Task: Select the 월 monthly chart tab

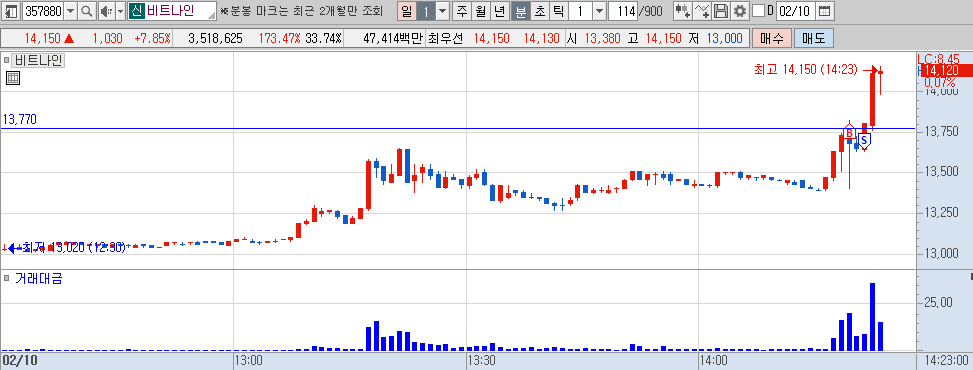Action: (x=481, y=11)
